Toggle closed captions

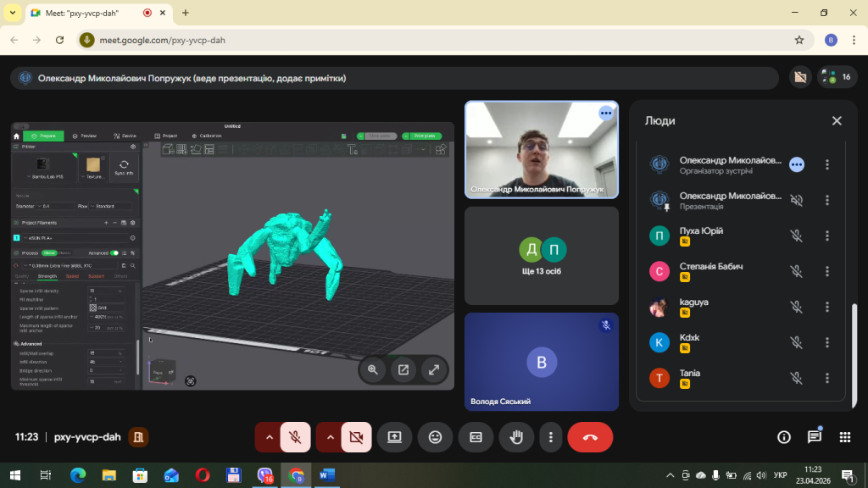(x=476, y=437)
